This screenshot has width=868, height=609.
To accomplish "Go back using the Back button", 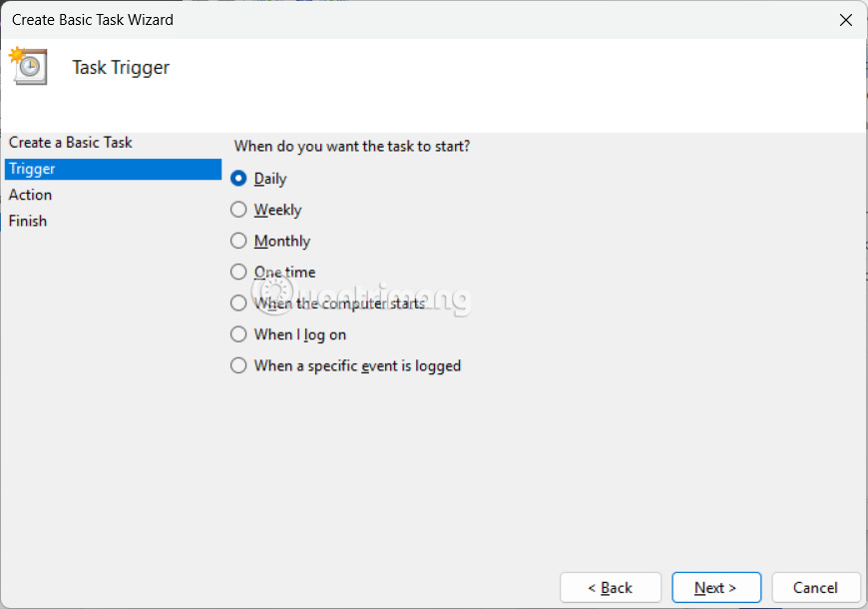I will [x=610, y=587].
